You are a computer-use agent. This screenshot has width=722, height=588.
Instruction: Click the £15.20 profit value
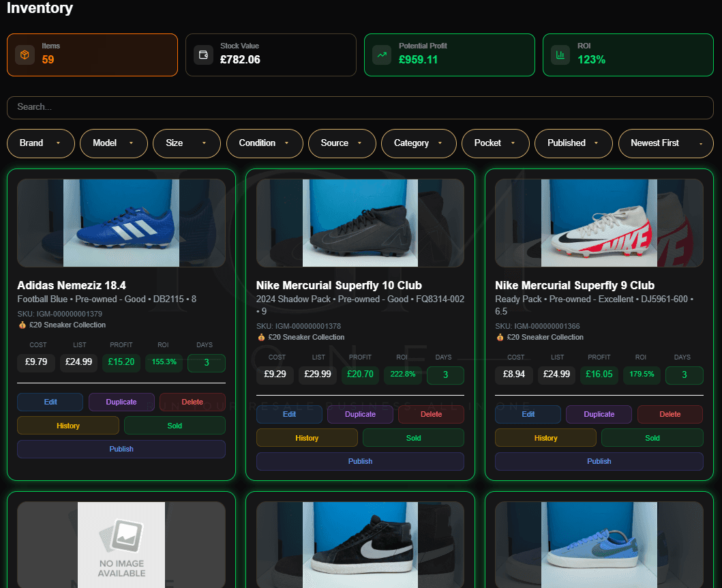pos(121,362)
